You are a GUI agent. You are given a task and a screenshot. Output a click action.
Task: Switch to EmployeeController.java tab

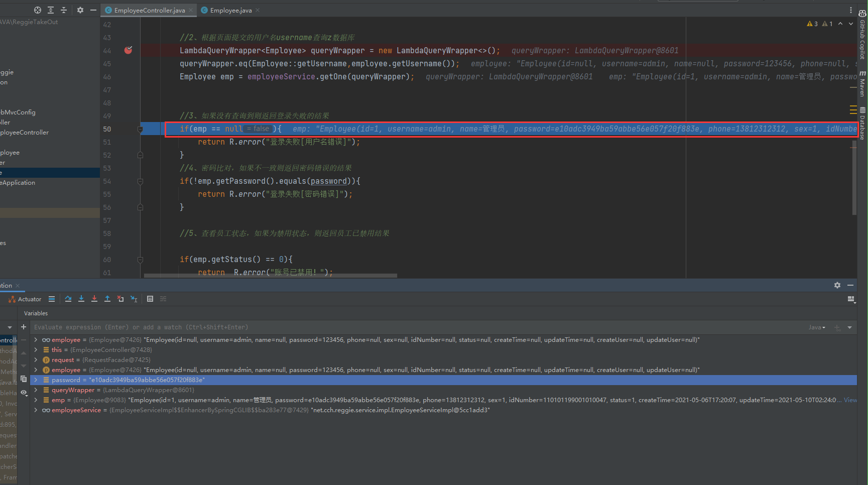[149, 10]
